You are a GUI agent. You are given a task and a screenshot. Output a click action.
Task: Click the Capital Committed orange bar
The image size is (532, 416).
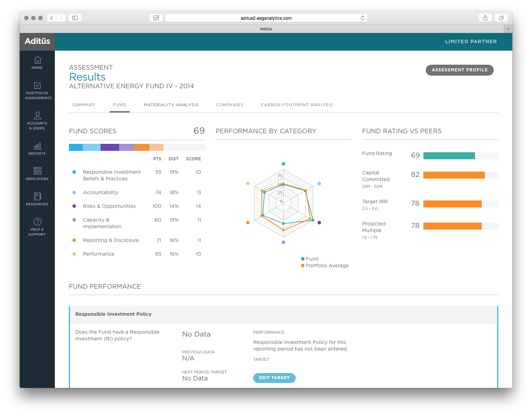pyautogui.click(x=454, y=175)
